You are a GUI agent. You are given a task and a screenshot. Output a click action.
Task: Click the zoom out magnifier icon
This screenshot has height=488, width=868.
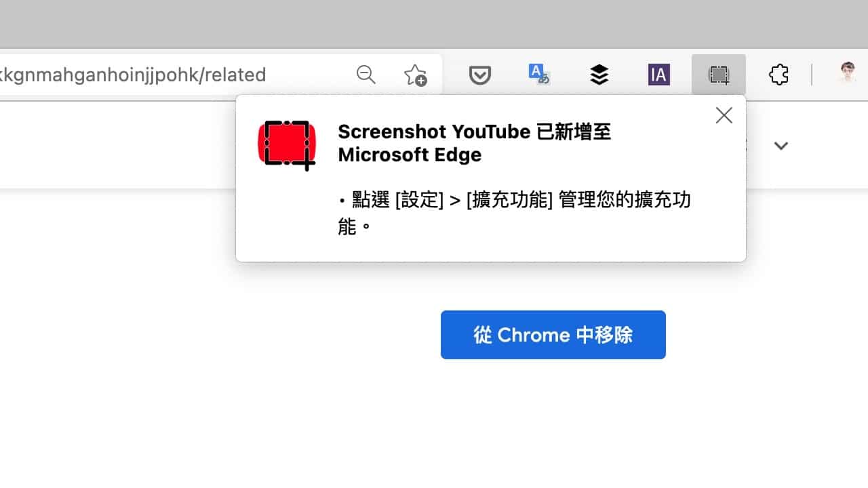tap(366, 75)
